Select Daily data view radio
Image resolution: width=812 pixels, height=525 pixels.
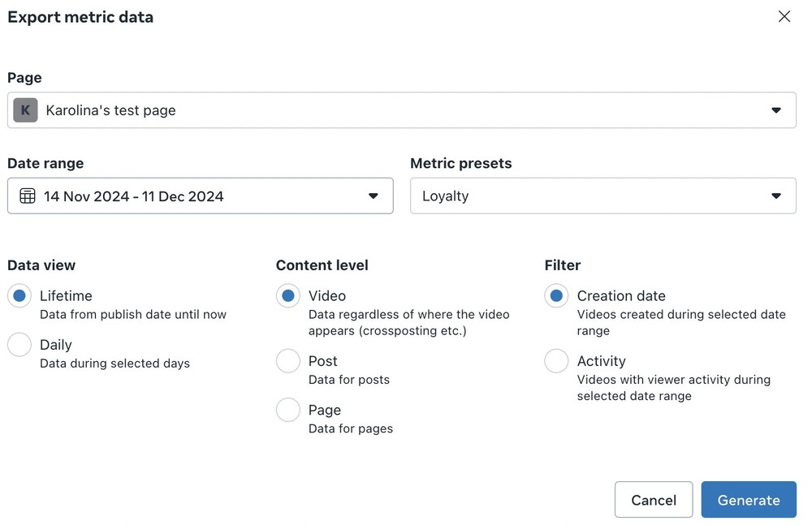pos(19,345)
